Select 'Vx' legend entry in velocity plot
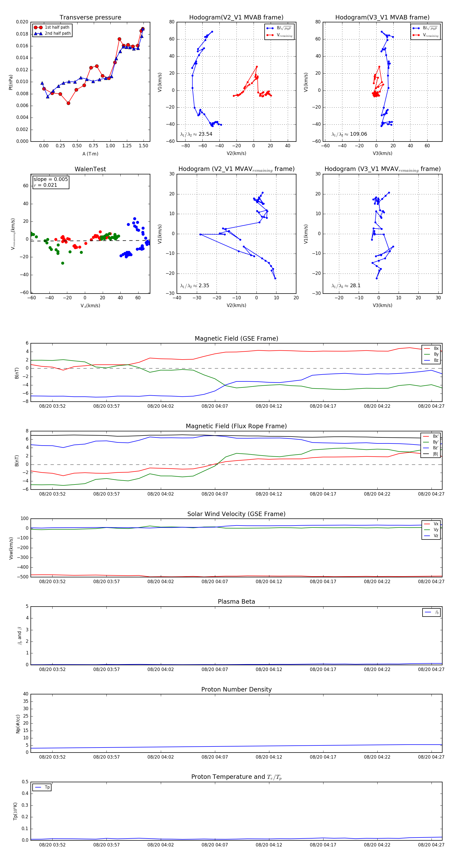The height and width of the screenshot is (868, 473). [x=431, y=524]
